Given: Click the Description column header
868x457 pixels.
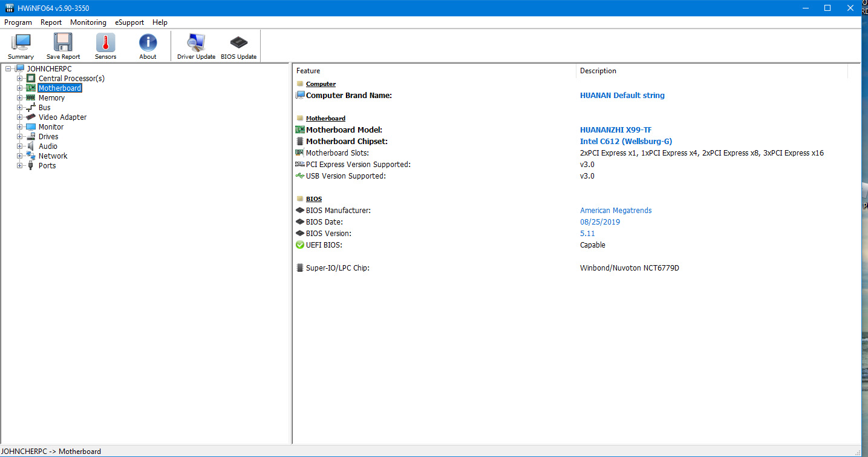Looking at the screenshot, I should (x=598, y=71).
